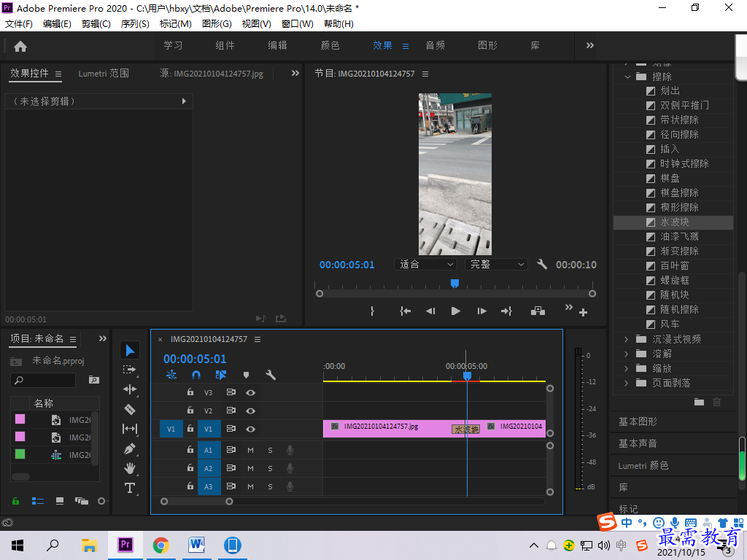Click the project search field
Viewport: 747px width, 560px height.
[x=43, y=380]
